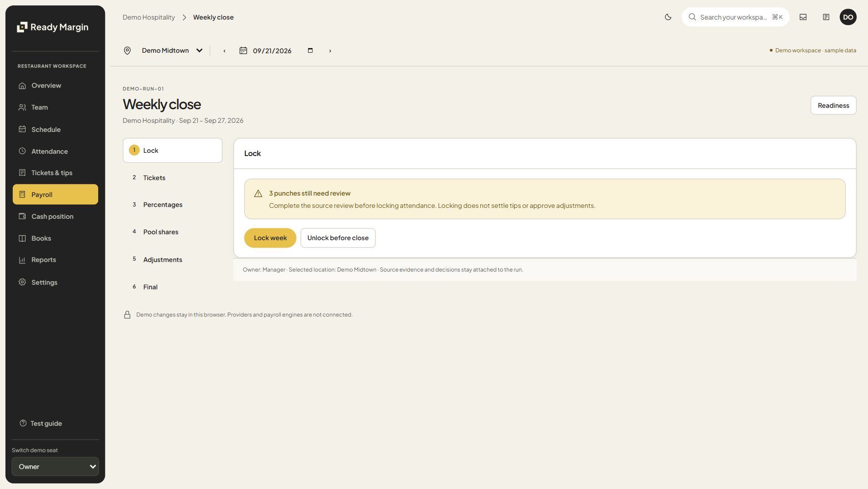Viewport: 868px width, 489px height.
Task: Open Tickets & tips section
Action: (55, 173)
